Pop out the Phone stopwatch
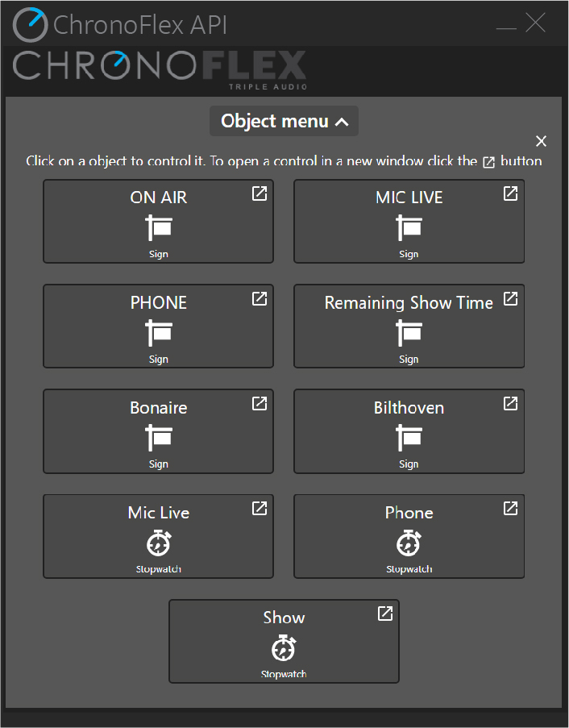 tap(510, 509)
